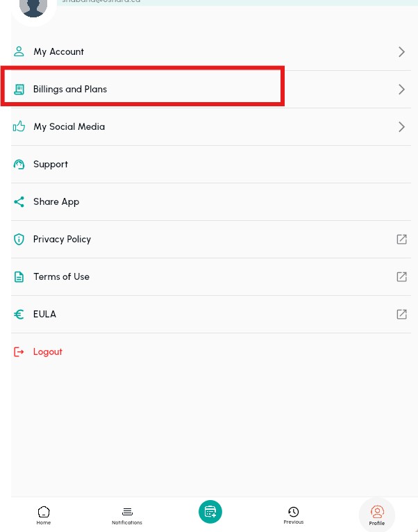This screenshot has width=418, height=532.
Task: Click the Terms of Use document icon
Action: click(x=19, y=277)
